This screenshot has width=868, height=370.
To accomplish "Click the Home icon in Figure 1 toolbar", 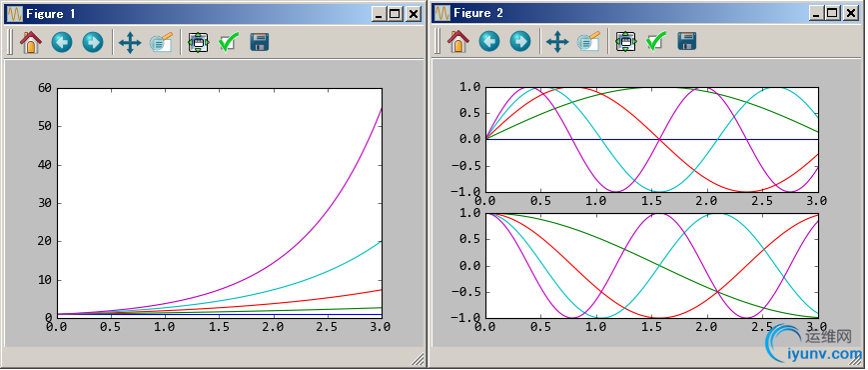I will (31, 42).
